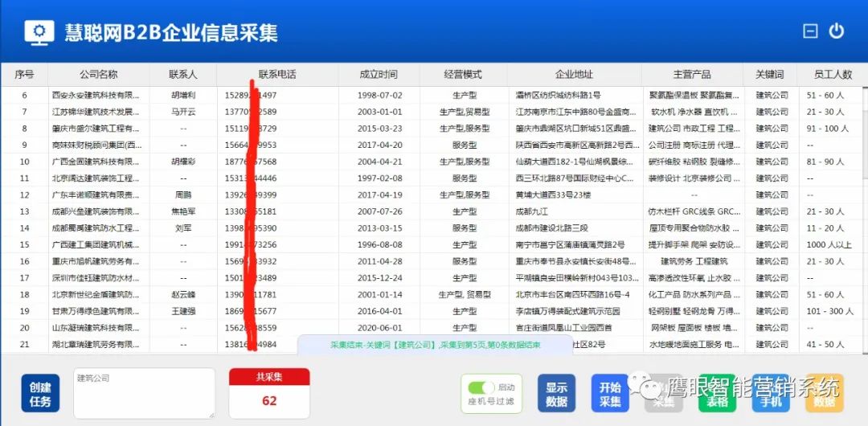Click the green 表格 export button
This screenshot has width=868, height=426.
coord(717,393)
